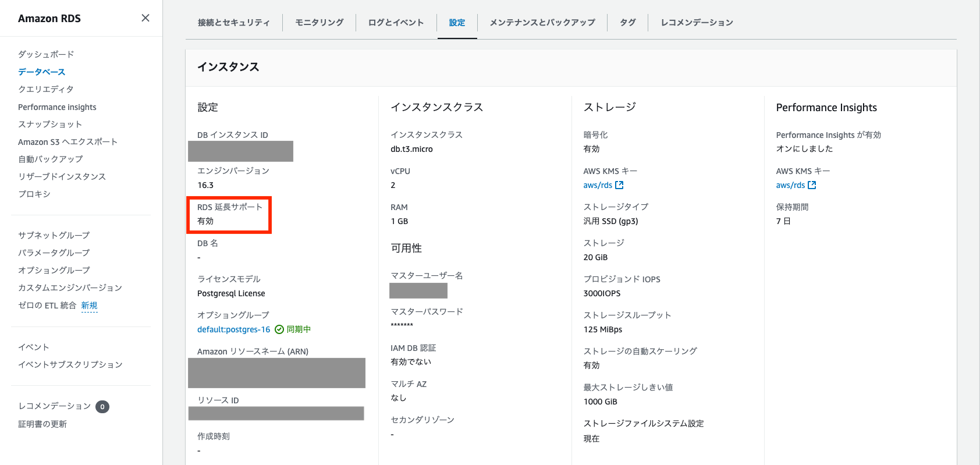Open ゼロの ETL 統合 in sidebar
Image resolution: width=980 pixels, height=465 pixels.
(x=47, y=305)
